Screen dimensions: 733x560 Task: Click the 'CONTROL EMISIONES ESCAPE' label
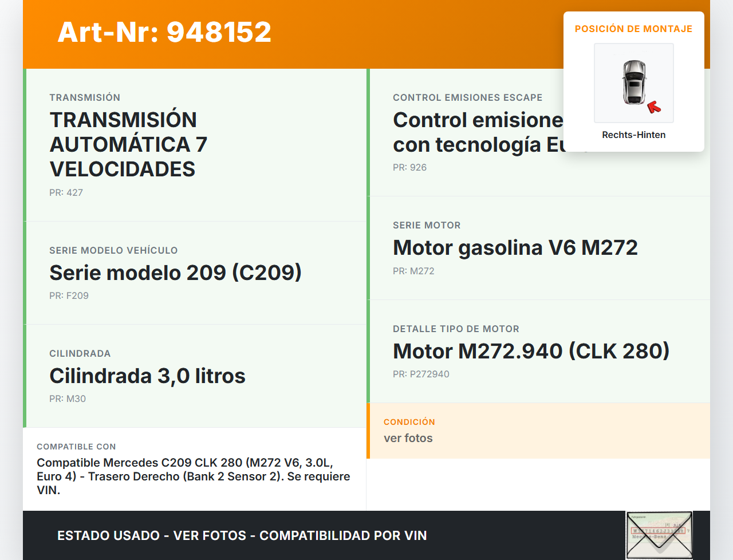point(467,97)
